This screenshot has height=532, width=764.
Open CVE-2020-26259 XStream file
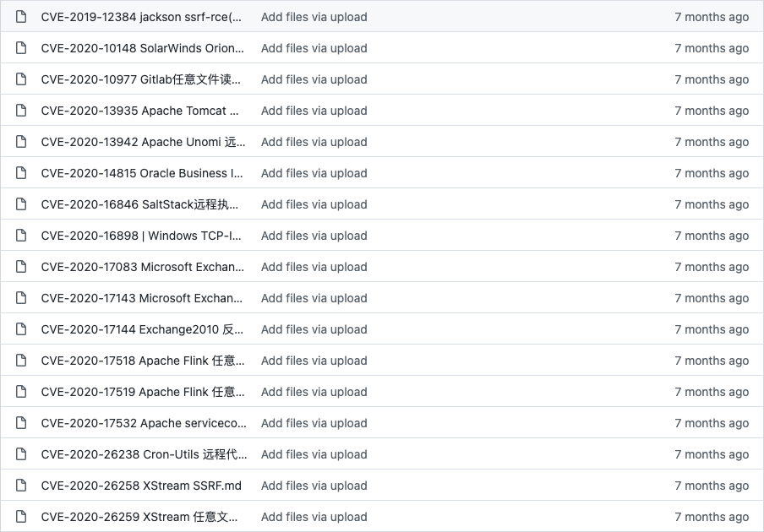pyautogui.click(x=139, y=517)
